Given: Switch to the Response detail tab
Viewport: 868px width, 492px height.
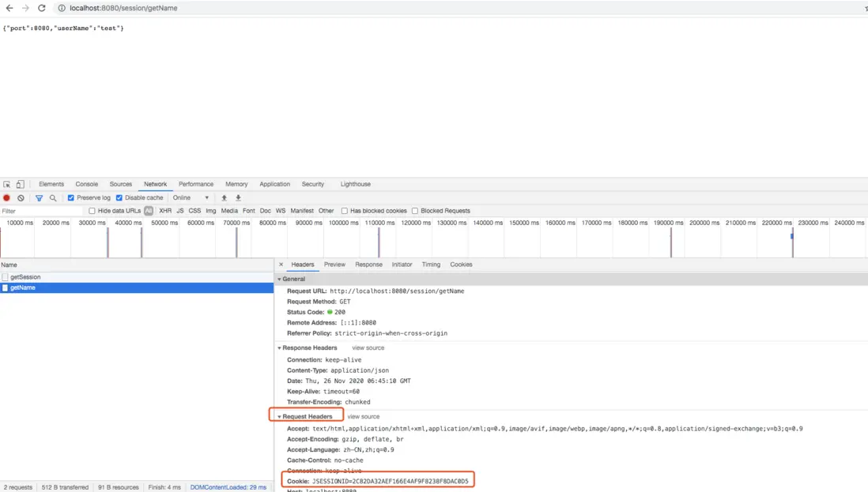Looking at the screenshot, I should (x=368, y=265).
